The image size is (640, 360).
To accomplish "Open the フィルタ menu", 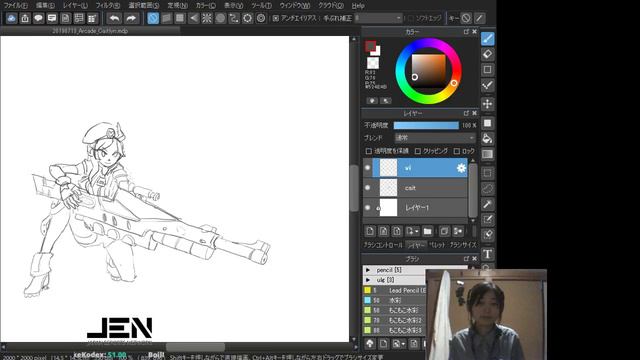I will point(108,5).
